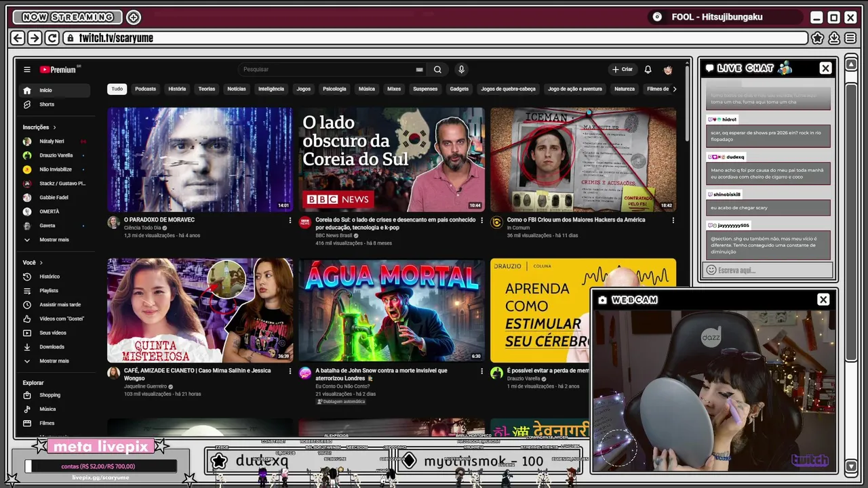Show more filter chips with the right arrow

click(x=674, y=89)
